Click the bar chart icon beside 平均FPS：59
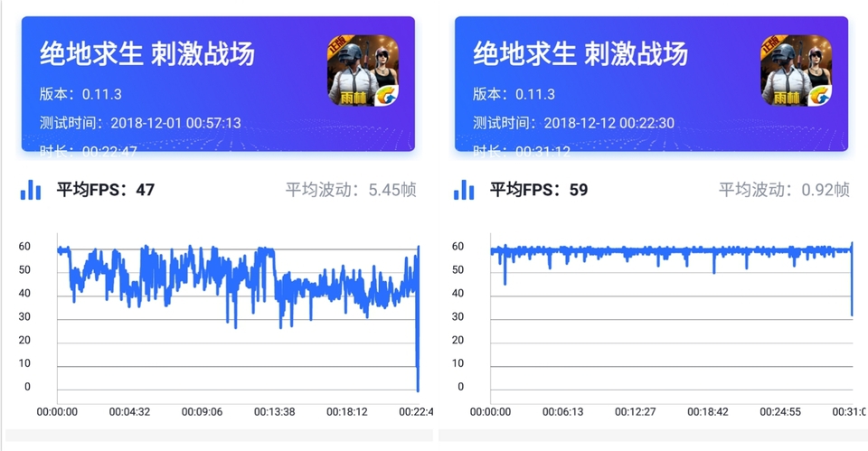The image size is (868, 451). point(464,190)
